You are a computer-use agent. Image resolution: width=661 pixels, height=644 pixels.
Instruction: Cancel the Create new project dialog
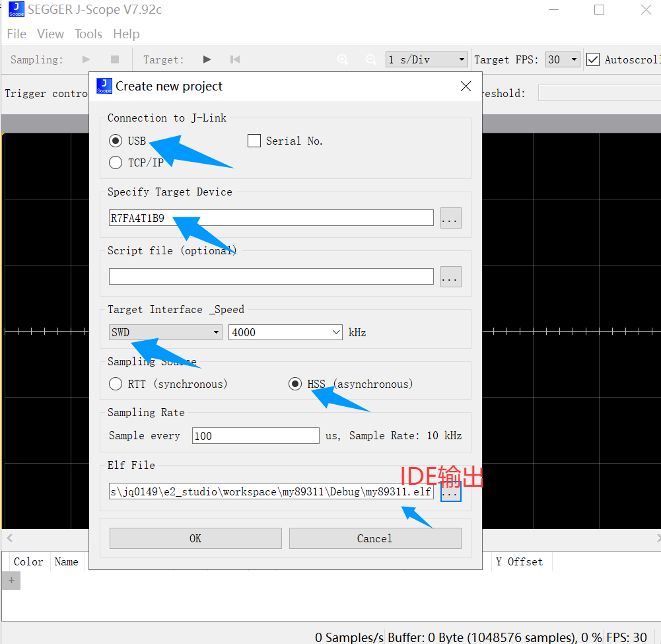pos(375,538)
